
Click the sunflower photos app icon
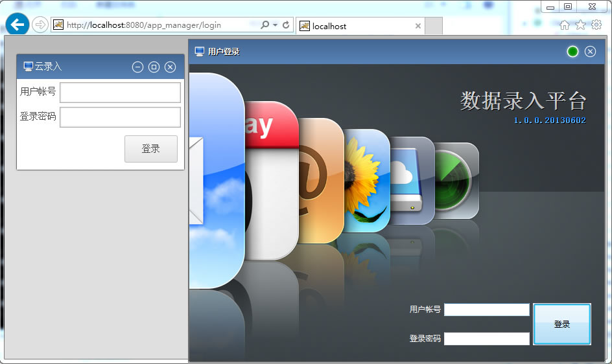(x=367, y=181)
